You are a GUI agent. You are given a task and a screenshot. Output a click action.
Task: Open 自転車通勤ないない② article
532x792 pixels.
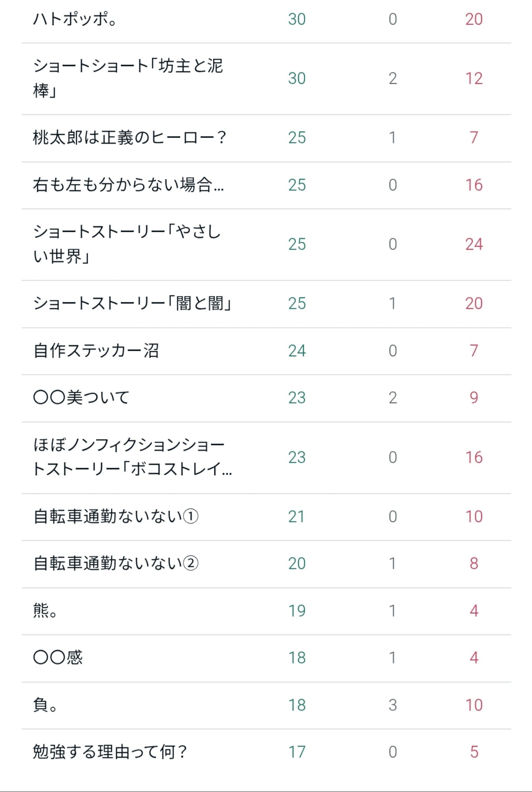(x=116, y=564)
